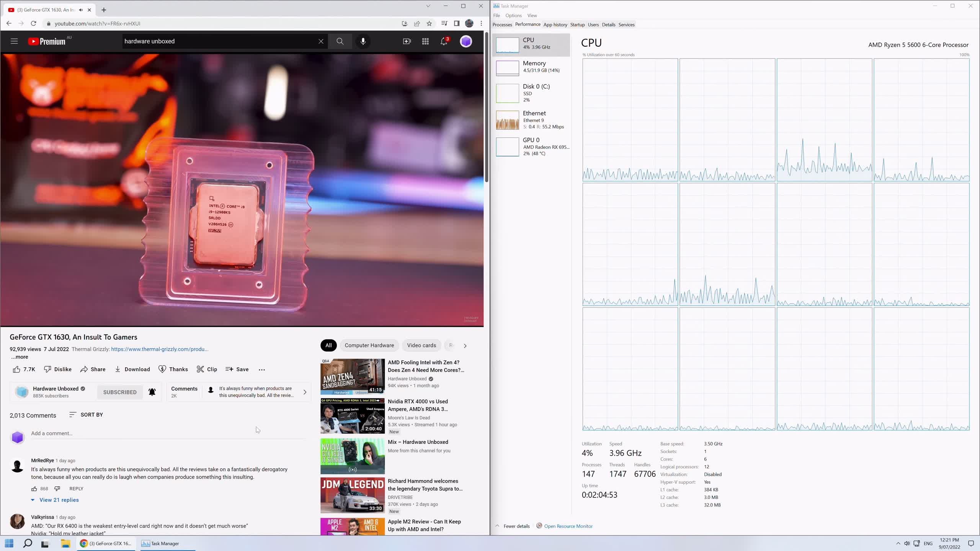The width and height of the screenshot is (980, 551).
Task: Open YouTube notifications bell
Action: coord(444,41)
